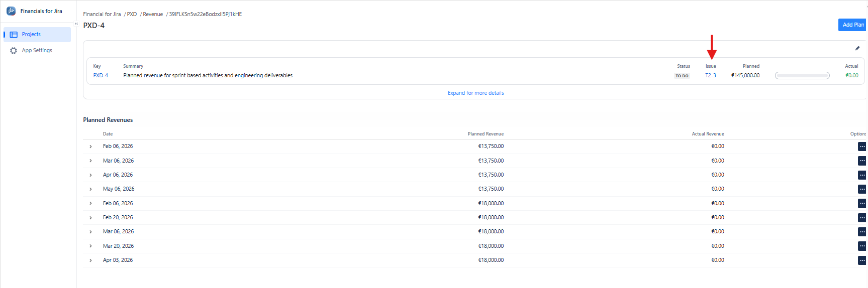Expand the Feb 06, 2026 €13,750.00 row
868x288 pixels.
tap(90, 147)
